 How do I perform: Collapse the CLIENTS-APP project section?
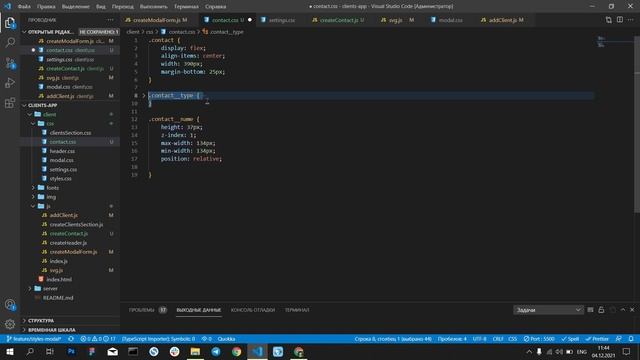point(24,105)
